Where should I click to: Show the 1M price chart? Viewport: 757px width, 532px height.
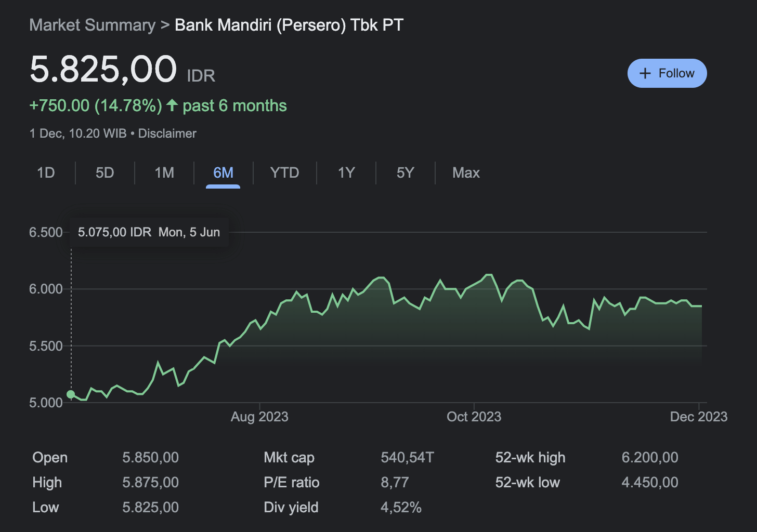pyautogui.click(x=164, y=172)
